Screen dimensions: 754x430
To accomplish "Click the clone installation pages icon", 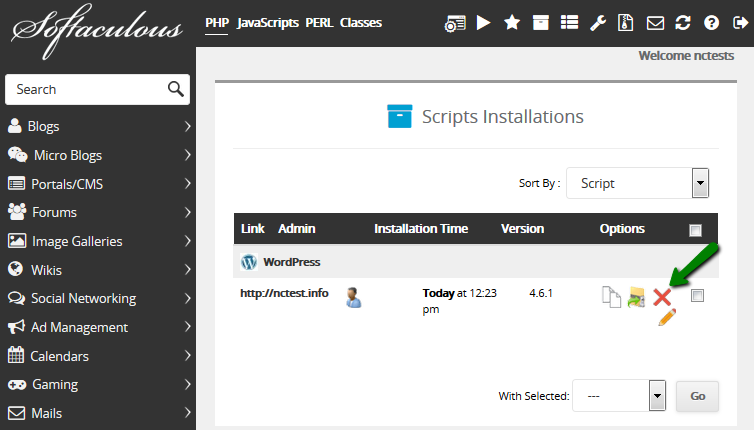I will point(611,296).
